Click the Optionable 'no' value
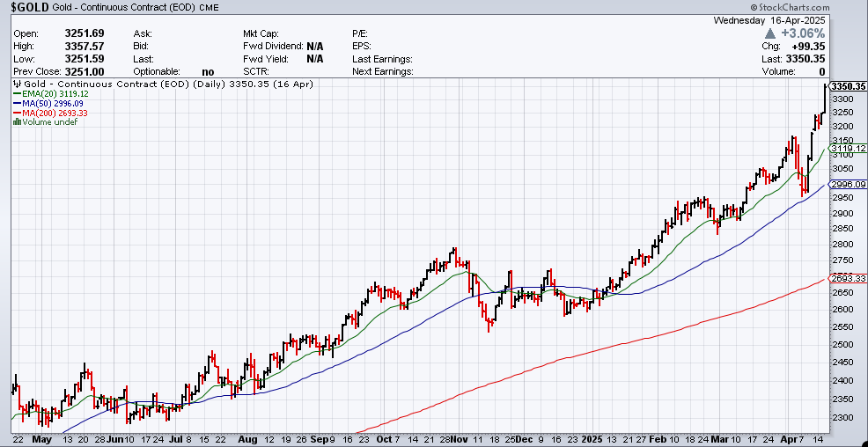Screen dimensions: 868x447 pyautogui.click(x=208, y=71)
